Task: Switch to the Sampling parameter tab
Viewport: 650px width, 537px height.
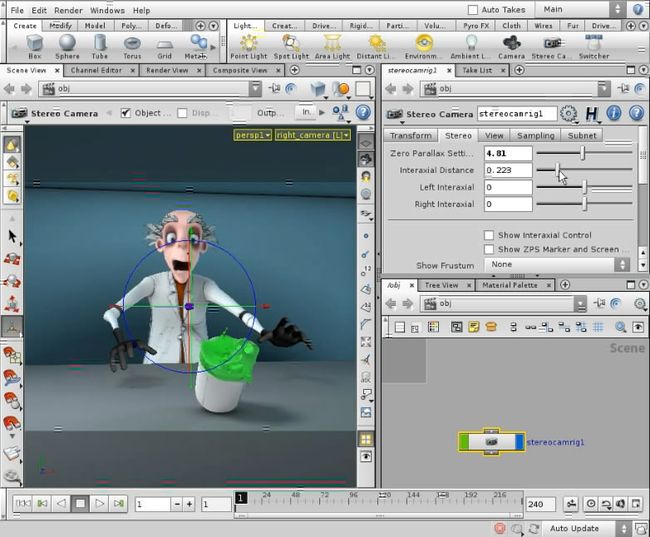Action: 536,136
